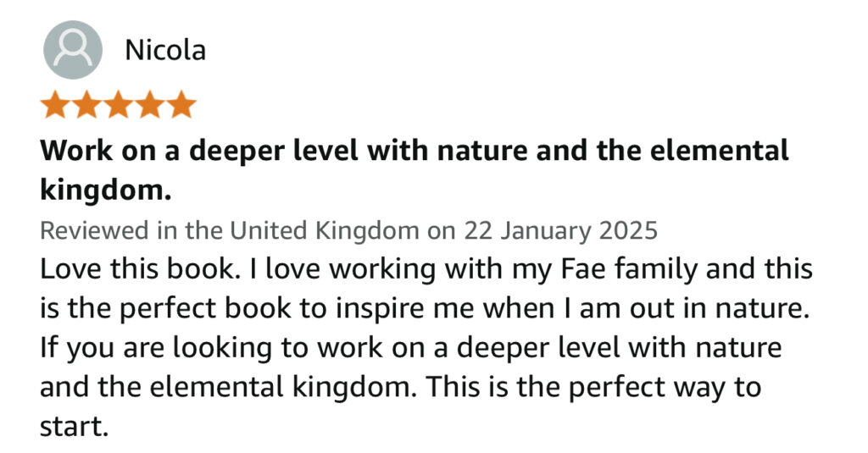Click the second orange rating star
This screenshot has height=453, width=868.
[86, 105]
